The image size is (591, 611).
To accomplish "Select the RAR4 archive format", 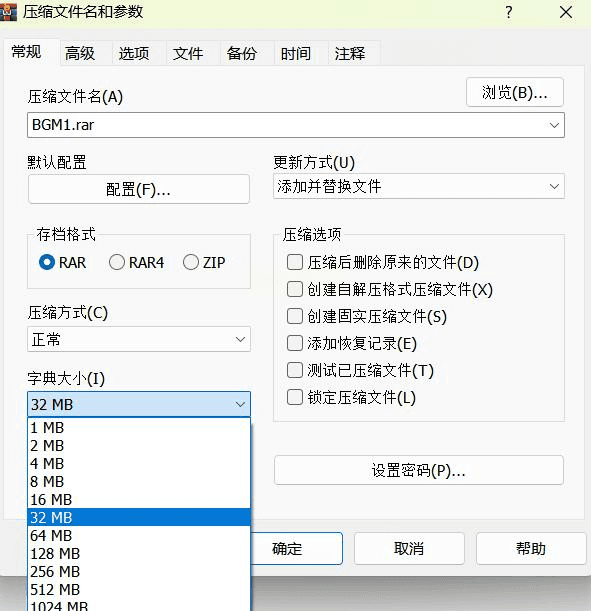I will pyautogui.click(x=116, y=262).
